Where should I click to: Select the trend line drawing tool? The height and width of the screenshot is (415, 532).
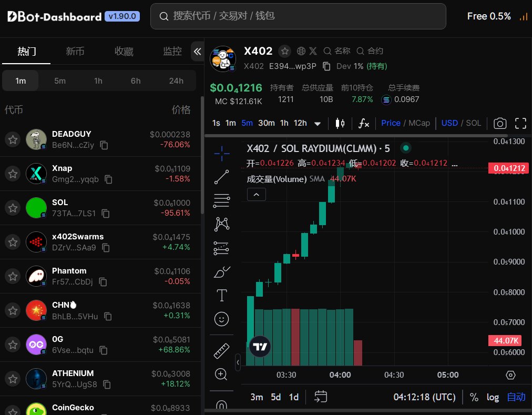tap(221, 177)
